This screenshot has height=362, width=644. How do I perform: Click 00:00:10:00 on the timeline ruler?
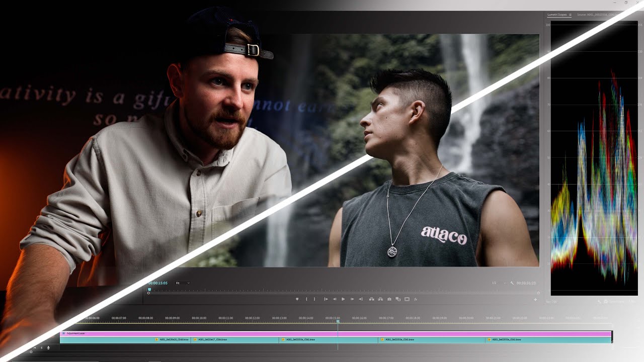pyautogui.click(x=199, y=318)
